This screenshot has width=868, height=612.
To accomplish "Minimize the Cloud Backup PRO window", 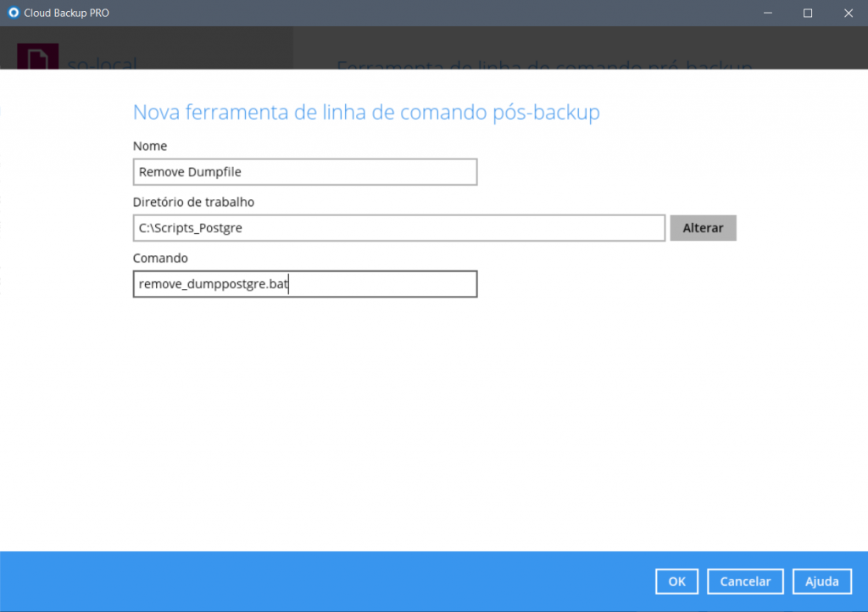I will [767, 13].
